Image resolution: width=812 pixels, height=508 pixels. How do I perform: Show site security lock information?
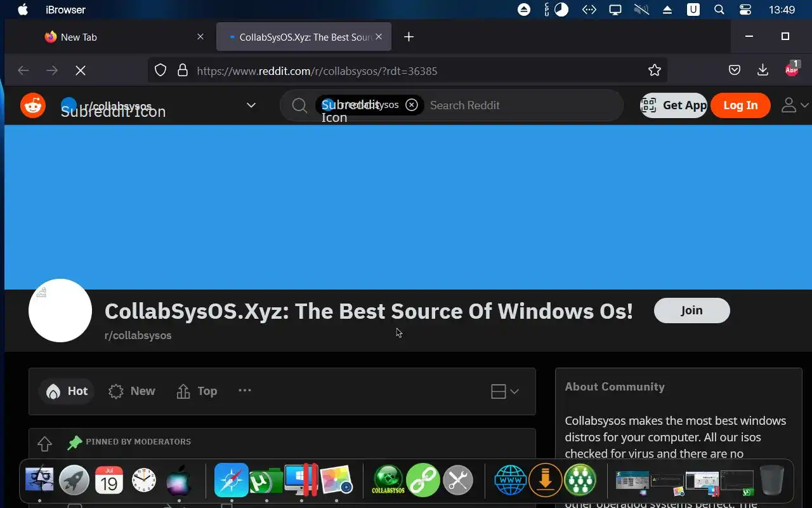point(183,70)
